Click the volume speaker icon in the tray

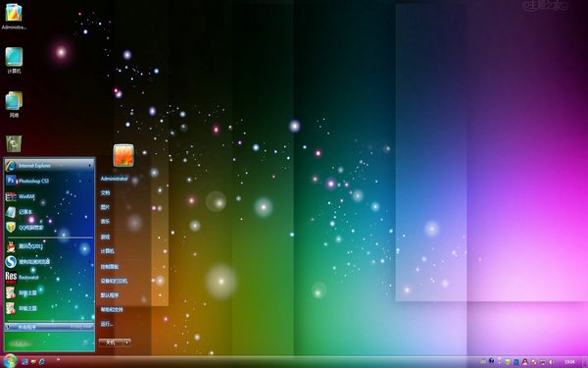552,362
